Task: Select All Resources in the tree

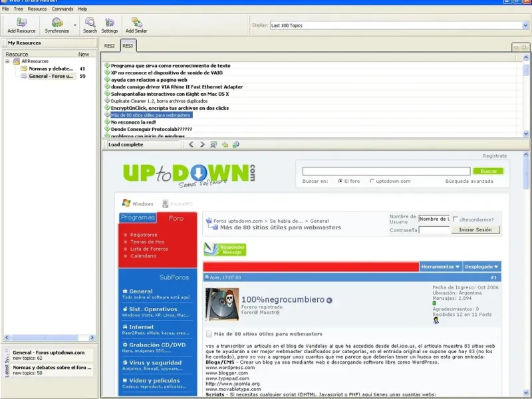Action: (x=35, y=61)
